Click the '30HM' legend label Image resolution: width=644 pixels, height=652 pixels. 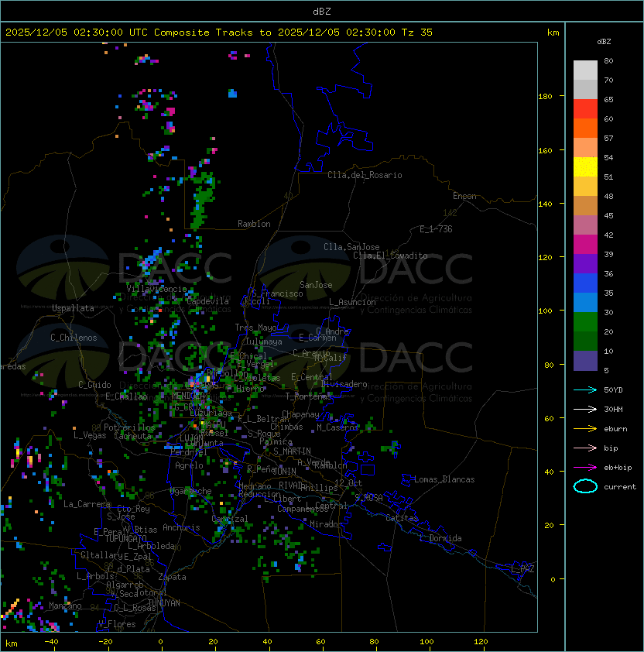click(613, 409)
